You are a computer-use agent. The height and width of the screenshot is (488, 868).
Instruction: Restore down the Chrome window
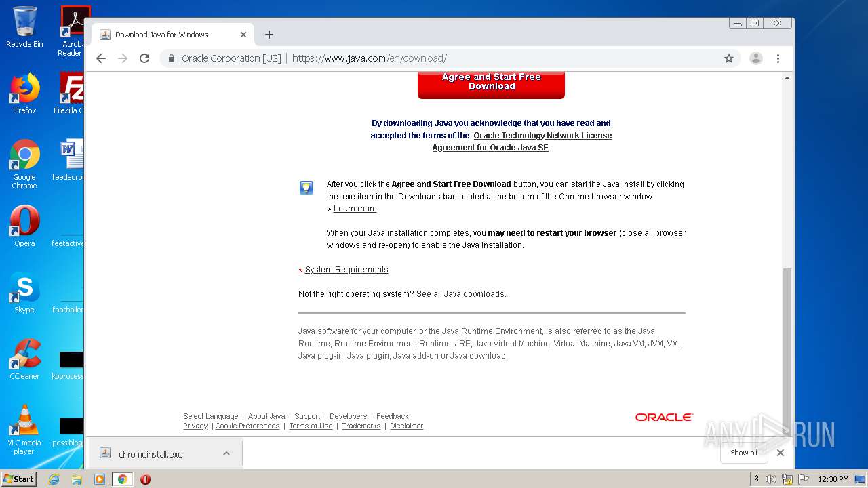(755, 23)
